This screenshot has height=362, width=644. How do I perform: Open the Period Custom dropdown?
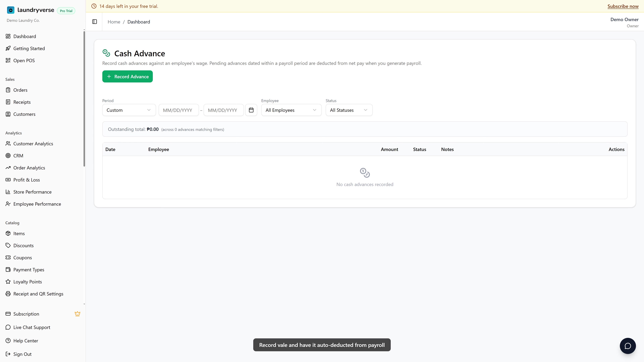(129, 110)
